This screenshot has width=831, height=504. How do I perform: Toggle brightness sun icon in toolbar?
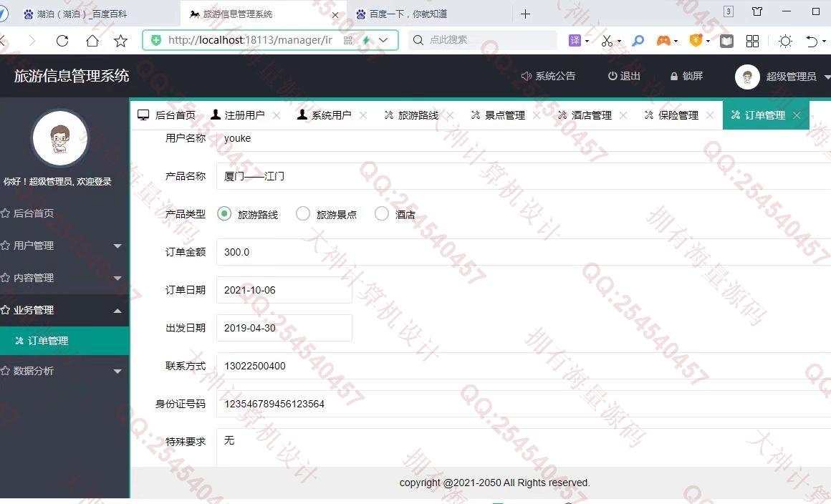[785, 41]
